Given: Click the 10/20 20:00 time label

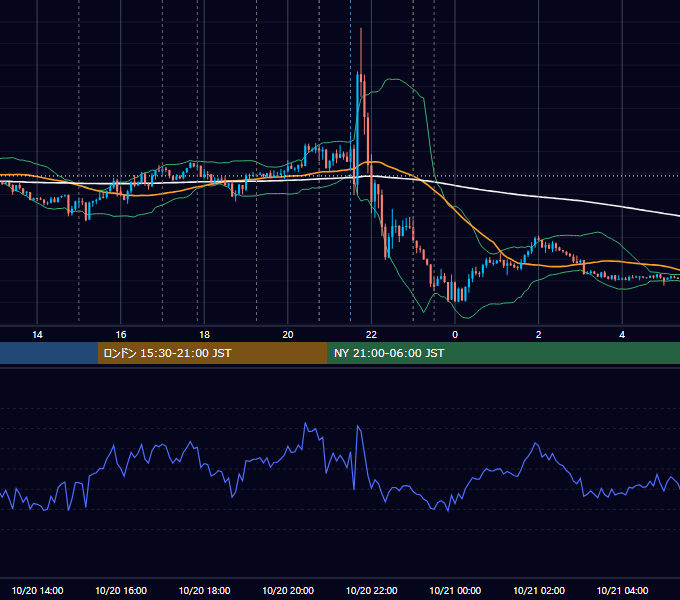Looking at the screenshot, I should tap(288, 590).
